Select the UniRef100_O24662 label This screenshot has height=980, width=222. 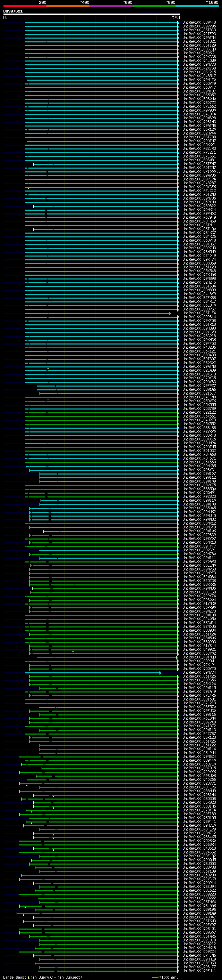tap(199, 852)
